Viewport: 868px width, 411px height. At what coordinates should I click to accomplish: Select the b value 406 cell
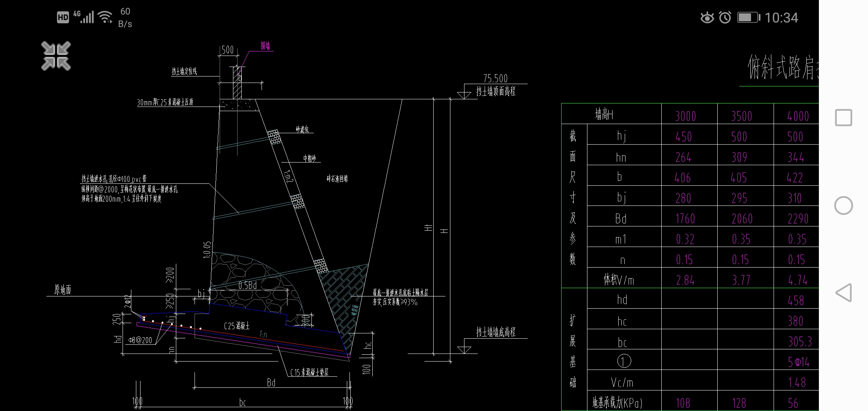(689, 175)
